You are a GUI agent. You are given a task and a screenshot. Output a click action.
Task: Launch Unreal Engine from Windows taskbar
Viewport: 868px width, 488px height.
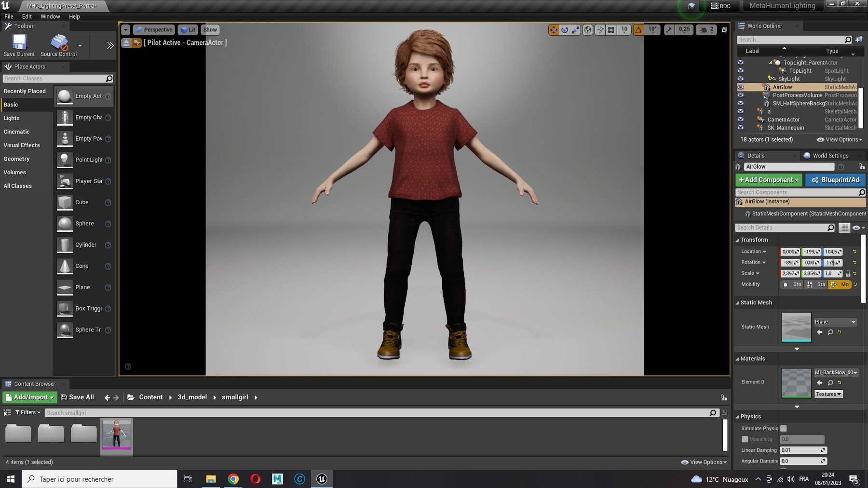coord(322,479)
